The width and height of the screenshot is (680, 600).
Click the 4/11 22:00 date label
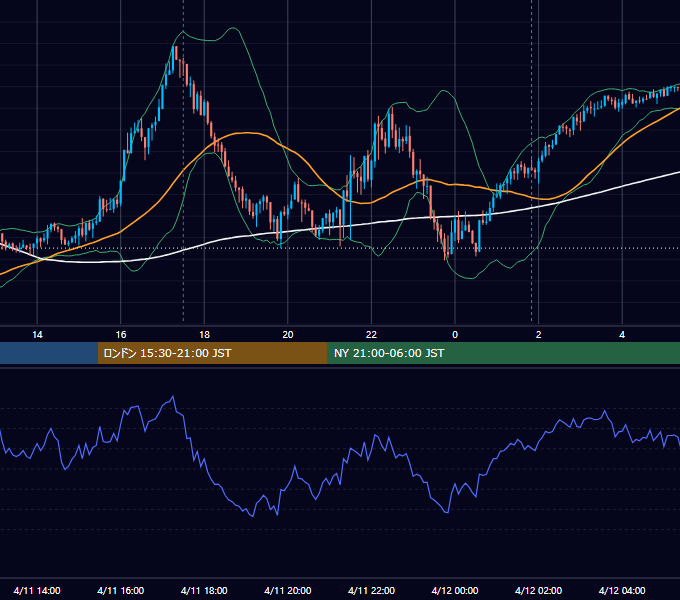point(371,590)
